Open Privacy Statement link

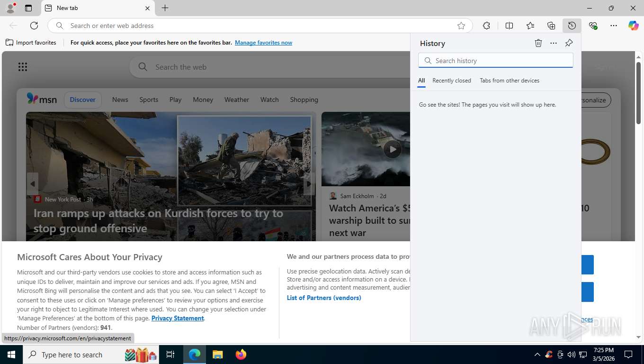point(178,318)
